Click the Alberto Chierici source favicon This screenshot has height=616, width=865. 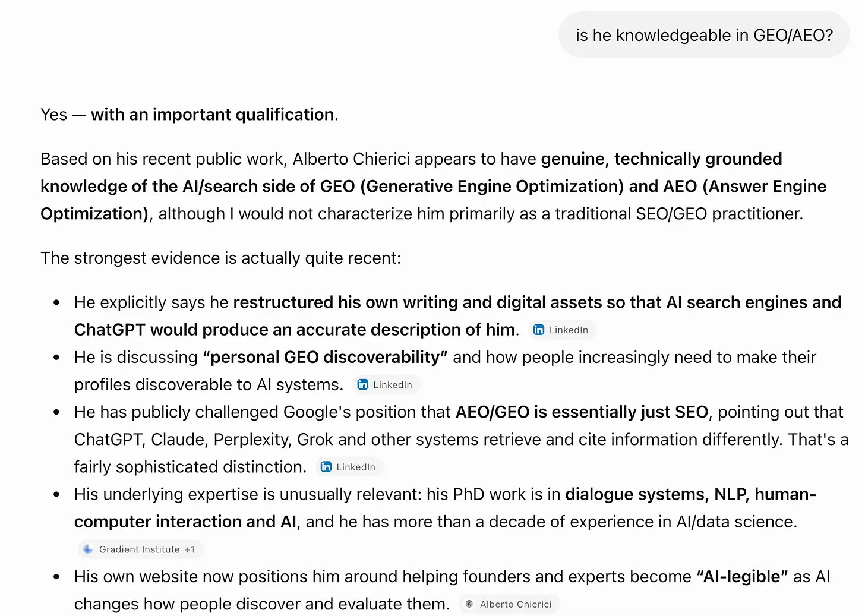(469, 604)
